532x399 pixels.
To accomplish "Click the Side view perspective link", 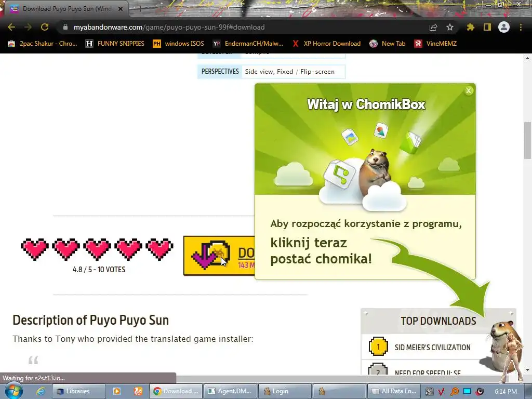I will pyautogui.click(x=259, y=72).
